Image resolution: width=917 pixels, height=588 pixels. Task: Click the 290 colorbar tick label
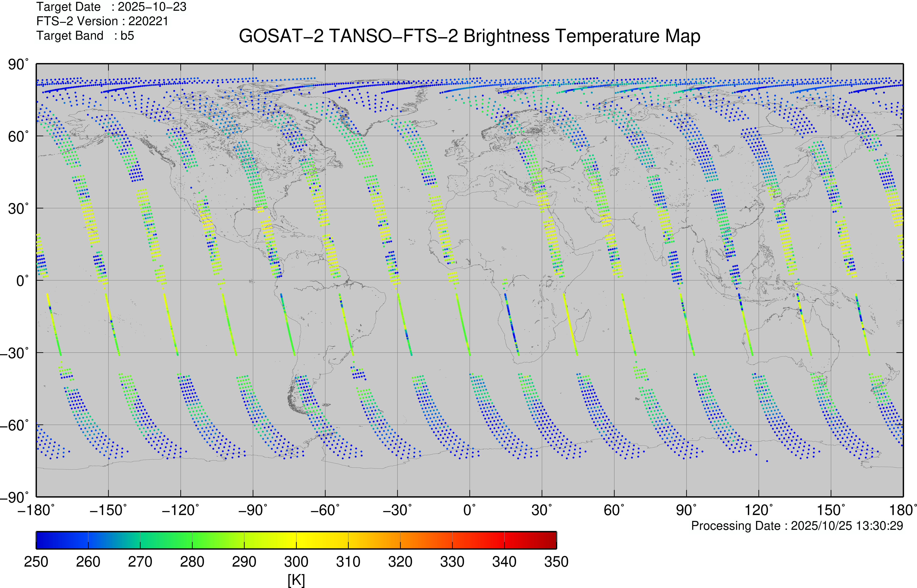pyautogui.click(x=244, y=562)
